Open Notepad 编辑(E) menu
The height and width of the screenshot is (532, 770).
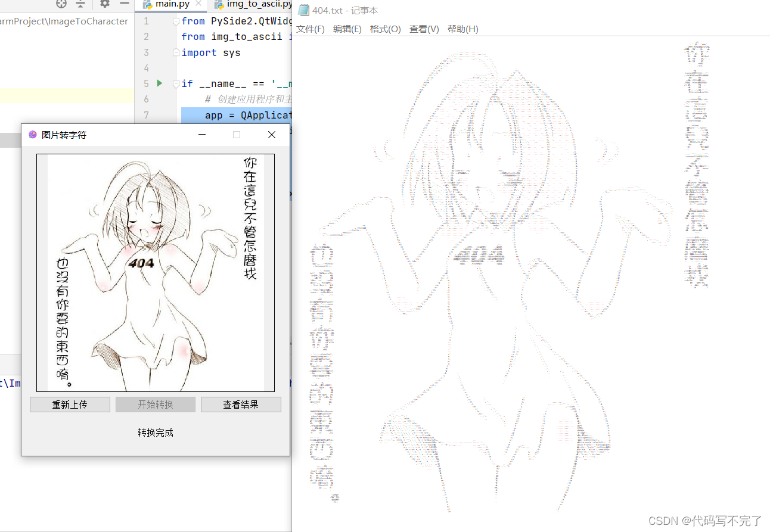tap(347, 29)
